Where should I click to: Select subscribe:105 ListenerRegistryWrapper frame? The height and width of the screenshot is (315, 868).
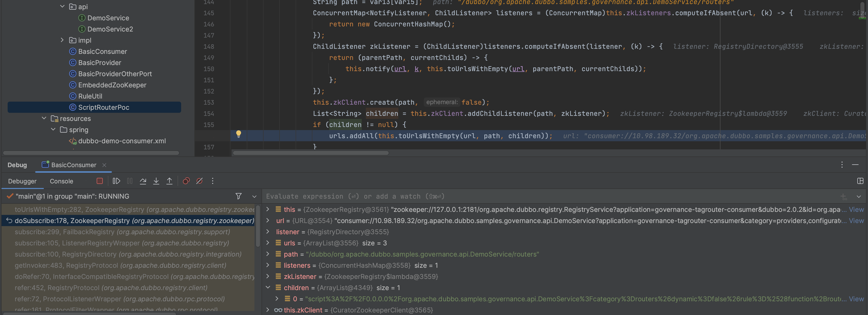pos(128,243)
